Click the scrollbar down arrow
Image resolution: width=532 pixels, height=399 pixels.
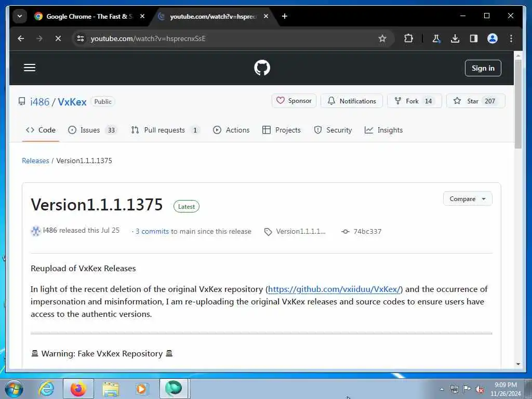click(x=518, y=364)
